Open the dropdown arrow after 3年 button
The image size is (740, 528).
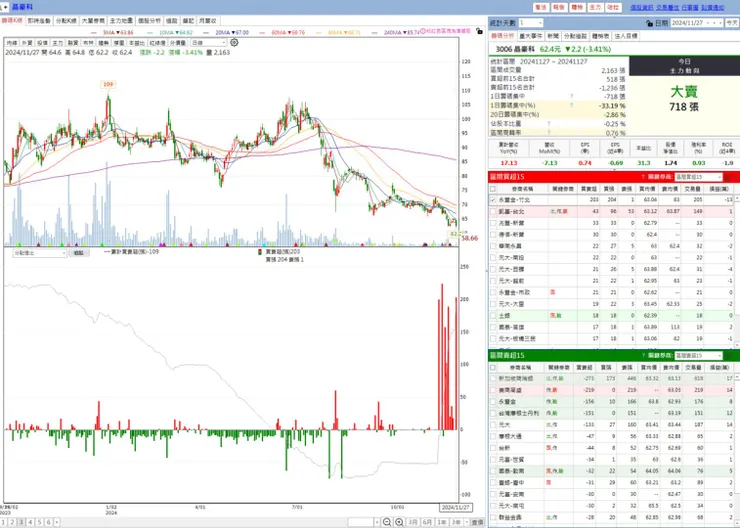point(467,522)
